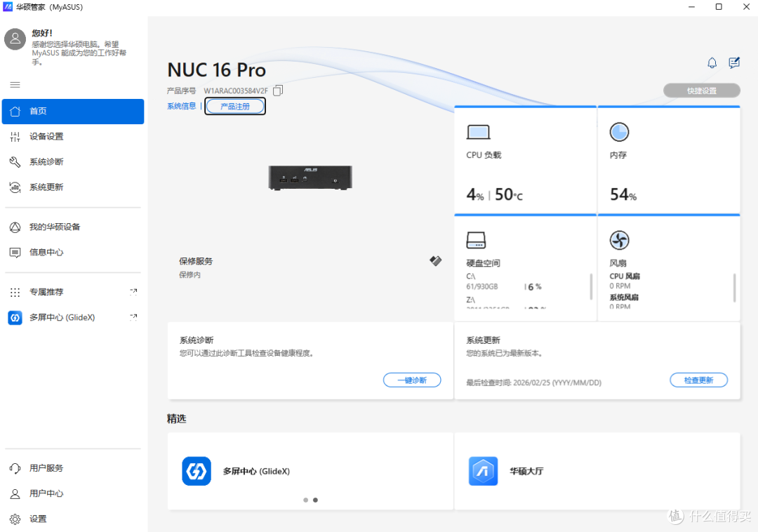Click the MyASUS logo in title bar
The height and width of the screenshot is (532, 758).
8,7
